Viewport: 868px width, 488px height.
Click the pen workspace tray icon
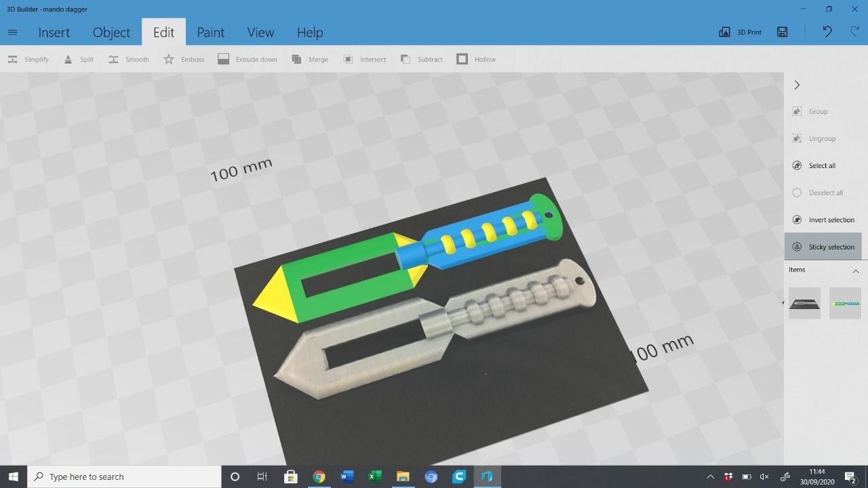pos(785,476)
